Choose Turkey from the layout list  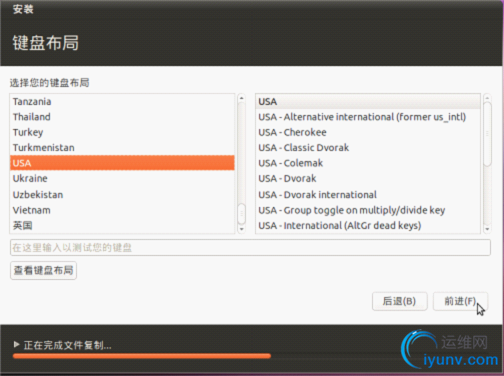pyautogui.click(x=122, y=132)
